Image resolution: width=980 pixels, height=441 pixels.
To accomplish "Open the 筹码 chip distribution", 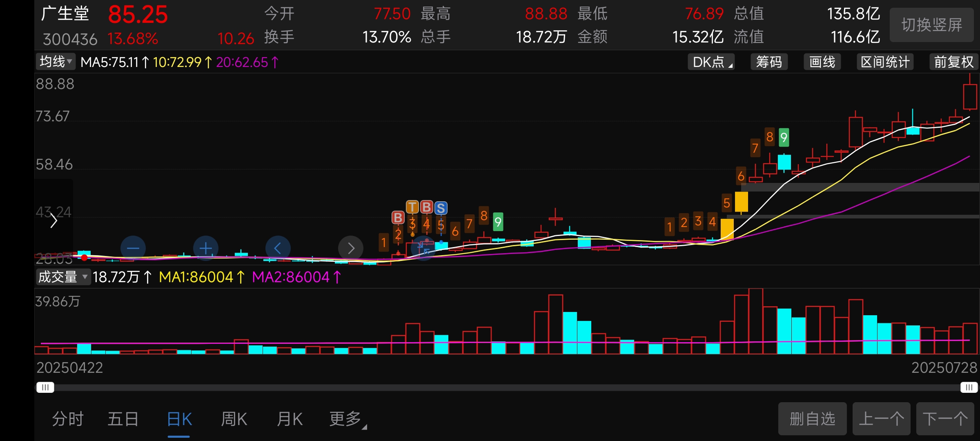I will click(x=769, y=62).
